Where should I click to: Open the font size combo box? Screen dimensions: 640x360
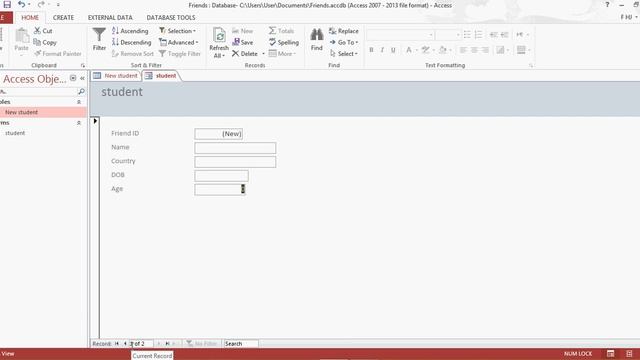(x=448, y=35)
